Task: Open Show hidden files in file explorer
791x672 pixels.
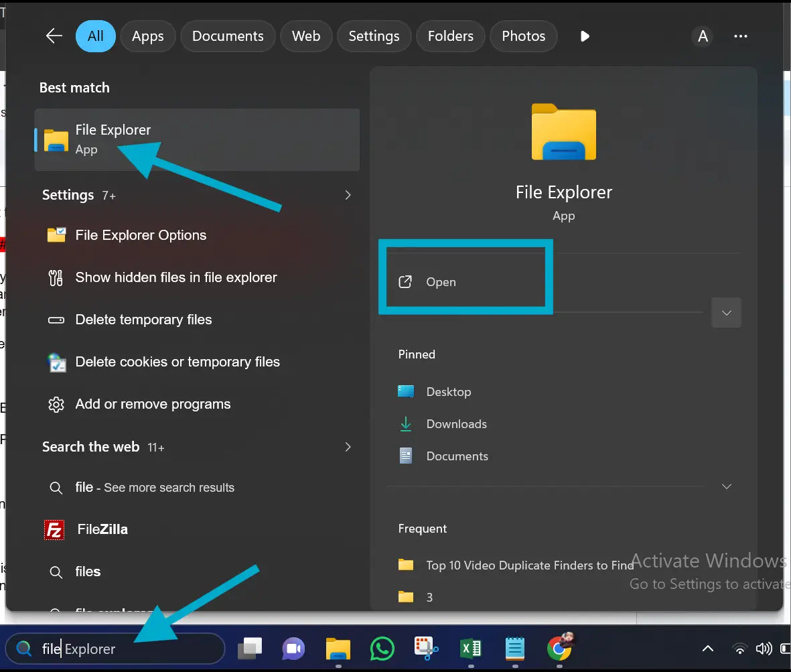Action: [176, 277]
